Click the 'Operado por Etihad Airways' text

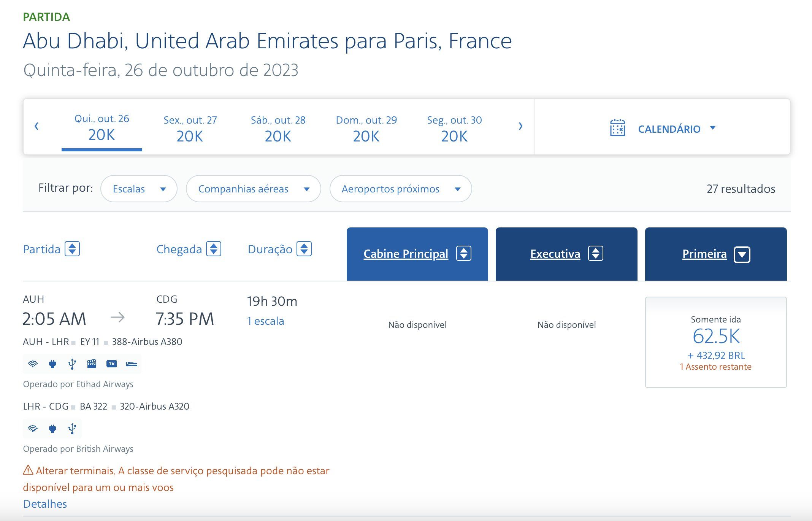[x=78, y=384]
